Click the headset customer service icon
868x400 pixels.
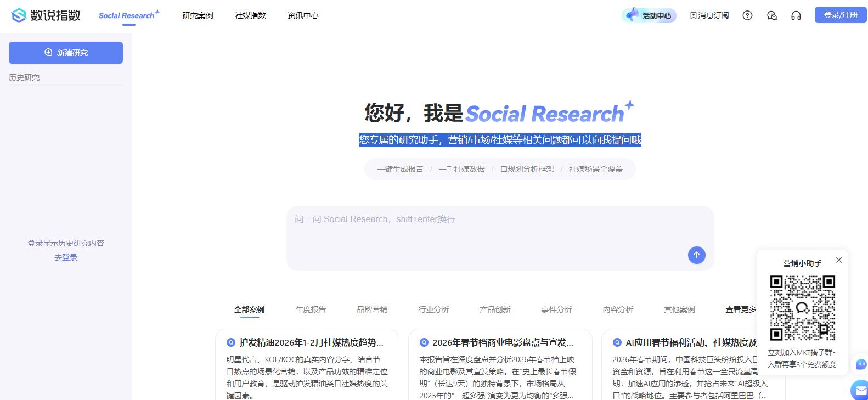(796, 15)
